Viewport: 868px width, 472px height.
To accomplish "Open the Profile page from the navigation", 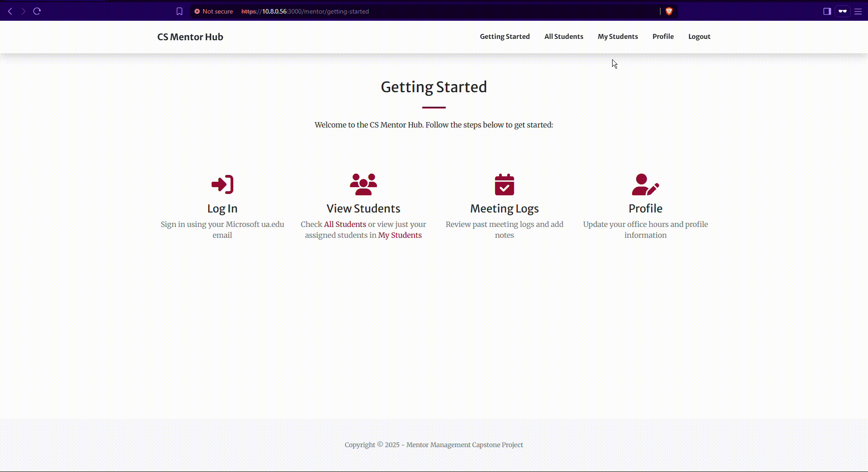I will coord(663,37).
